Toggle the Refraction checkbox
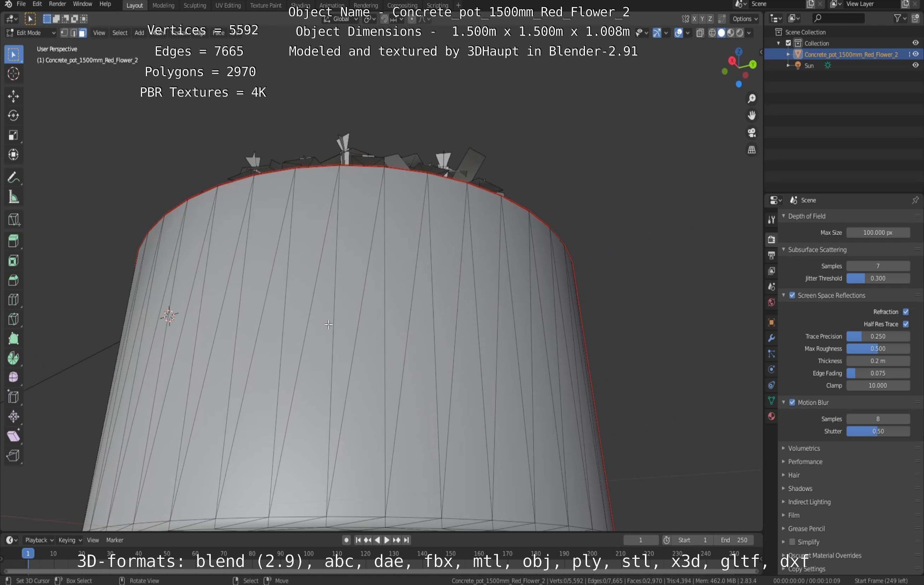 906,311
